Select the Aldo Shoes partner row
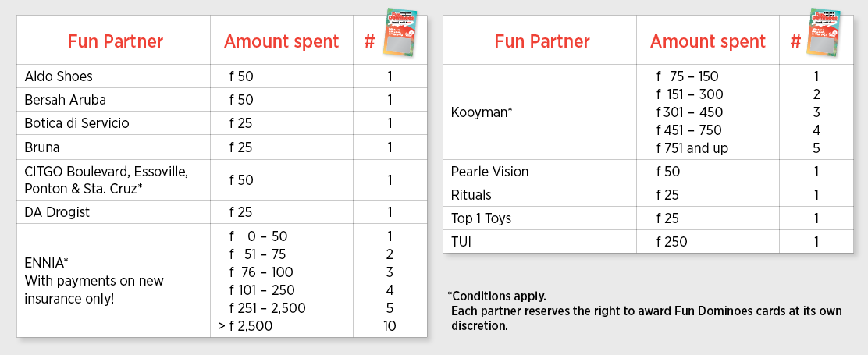The height and width of the screenshot is (355, 868). point(59,76)
